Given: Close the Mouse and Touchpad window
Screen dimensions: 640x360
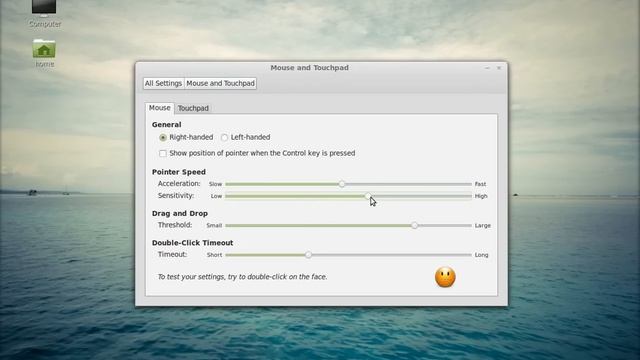Looking at the screenshot, I should pos(499,68).
